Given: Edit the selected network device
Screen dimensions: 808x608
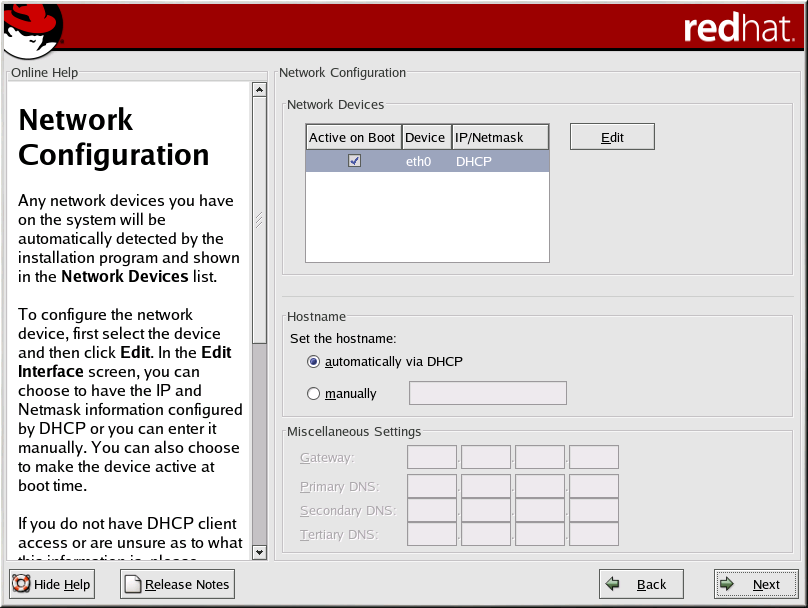Looking at the screenshot, I should 612,137.
